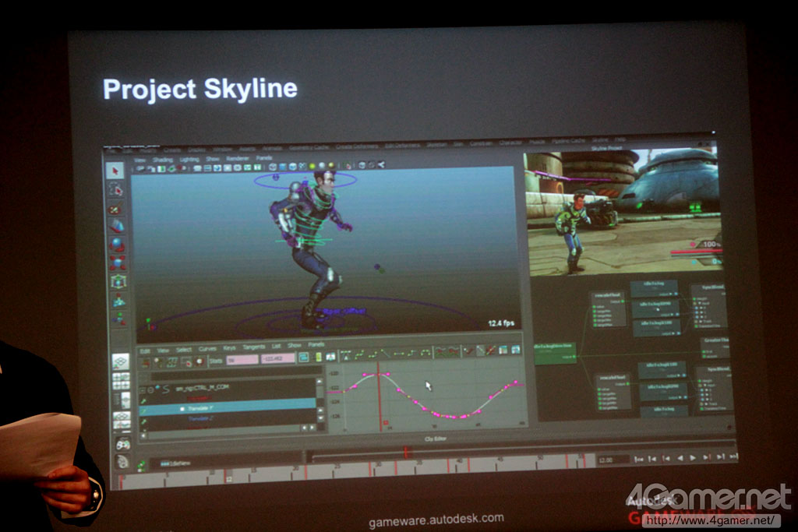Set Linear tangents icon

pos(386,354)
